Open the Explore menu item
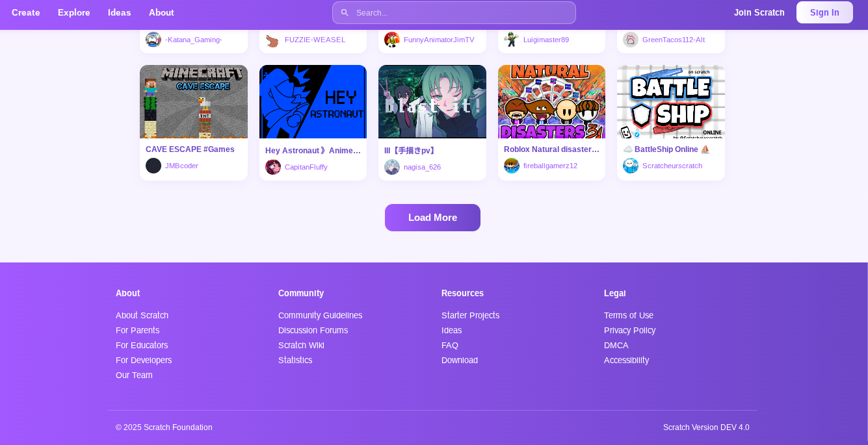Image resolution: width=868 pixels, height=445 pixels. pos(74,12)
